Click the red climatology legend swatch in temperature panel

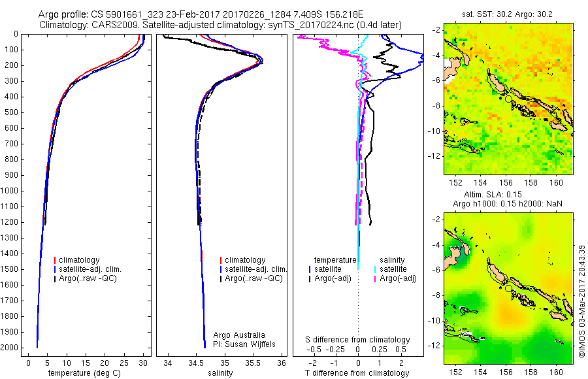tap(55, 260)
